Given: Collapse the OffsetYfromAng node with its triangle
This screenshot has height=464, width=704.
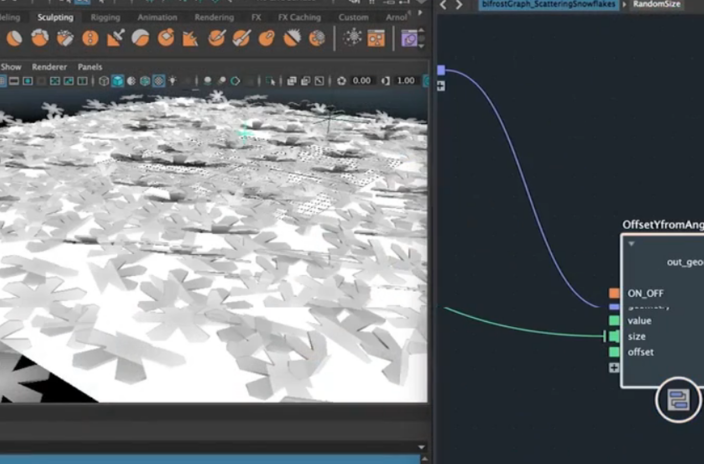Looking at the screenshot, I should pos(631,243).
